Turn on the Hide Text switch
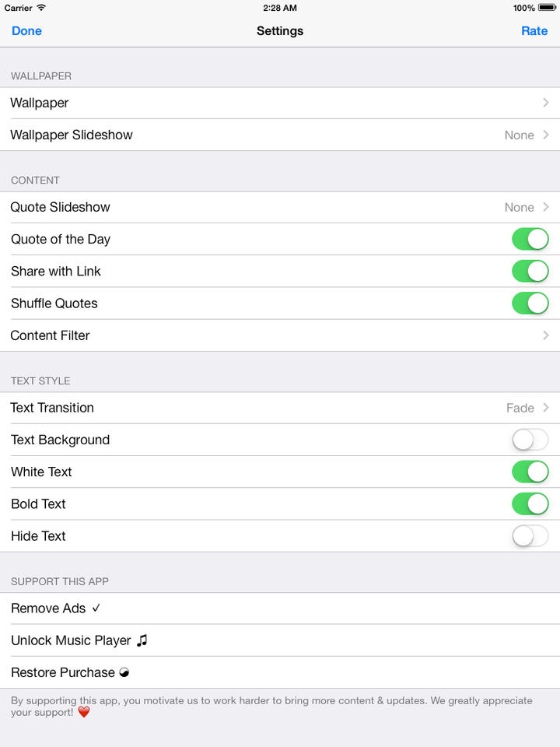Image resolution: width=560 pixels, height=747 pixels. [x=530, y=536]
